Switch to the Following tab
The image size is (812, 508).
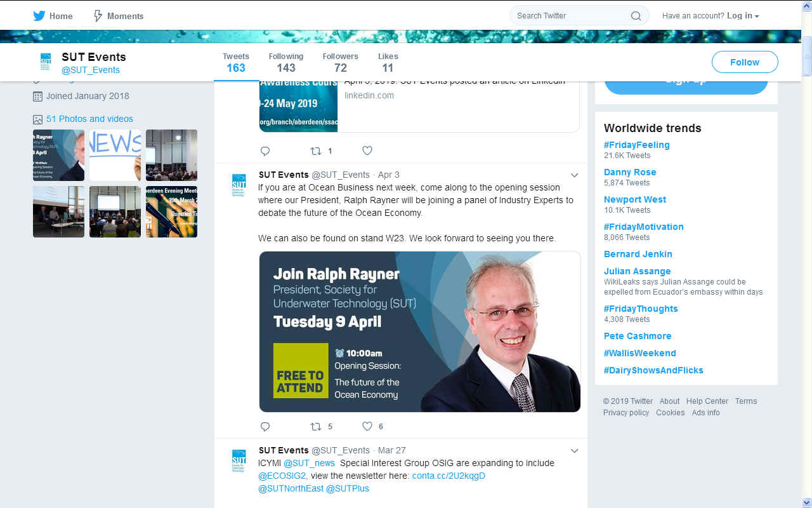[x=285, y=62]
